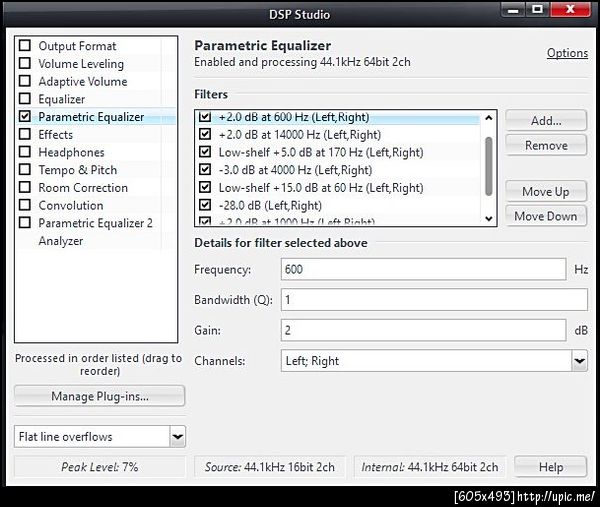Viewport: 600px width, 507px height.
Task: Maximize the DSP Studio window
Action: [x=537, y=10]
